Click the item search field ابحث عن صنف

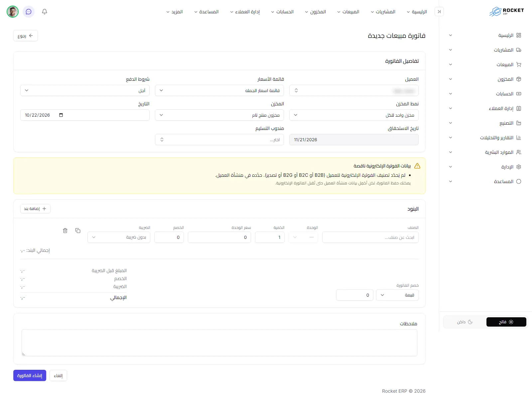coord(370,237)
